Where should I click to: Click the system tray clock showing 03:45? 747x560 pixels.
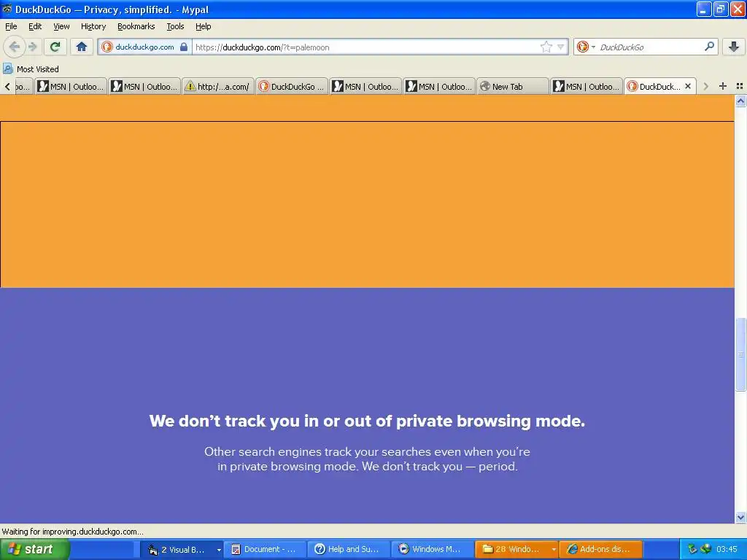pyautogui.click(x=727, y=550)
